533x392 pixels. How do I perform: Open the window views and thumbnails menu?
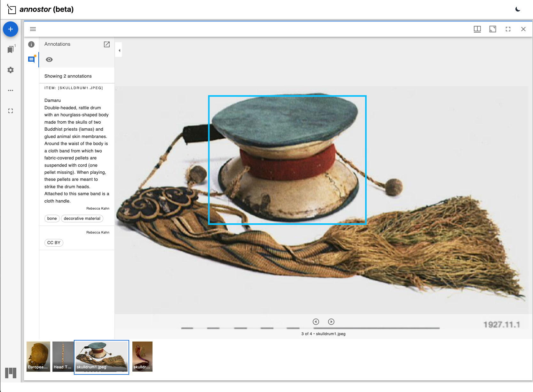click(477, 29)
